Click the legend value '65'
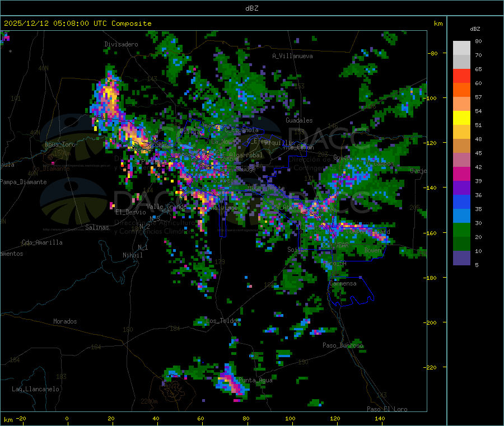 [478, 69]
